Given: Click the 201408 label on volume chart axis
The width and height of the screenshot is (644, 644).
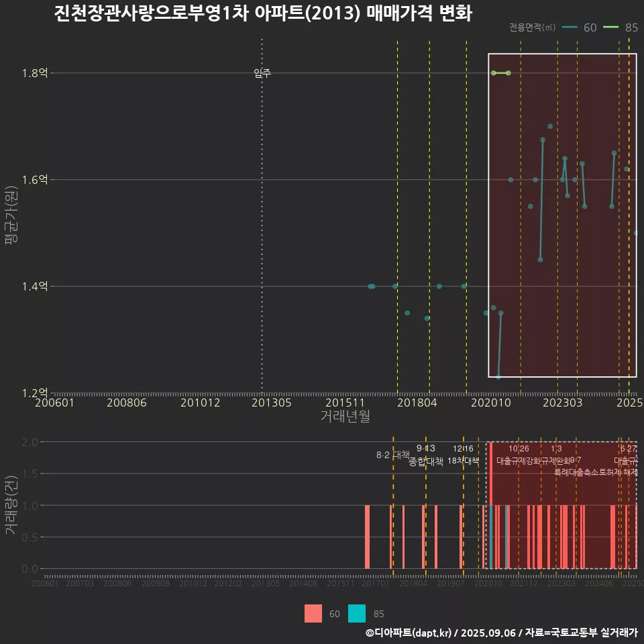Looking at the screenshot, I should click(x=303, y=583).
